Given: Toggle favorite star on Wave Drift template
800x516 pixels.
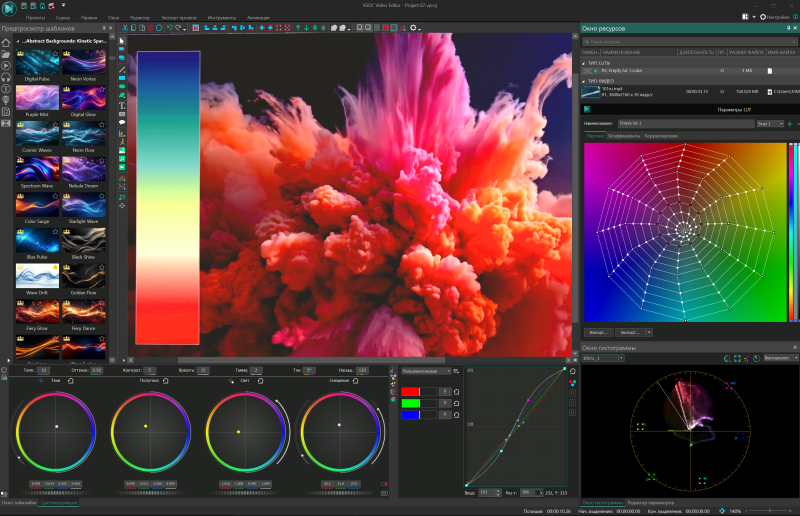Looking at the screenshot, I should [55, 267].
